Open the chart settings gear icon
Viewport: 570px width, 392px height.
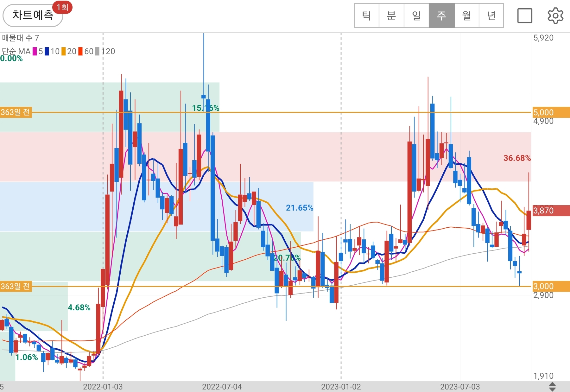555,16
